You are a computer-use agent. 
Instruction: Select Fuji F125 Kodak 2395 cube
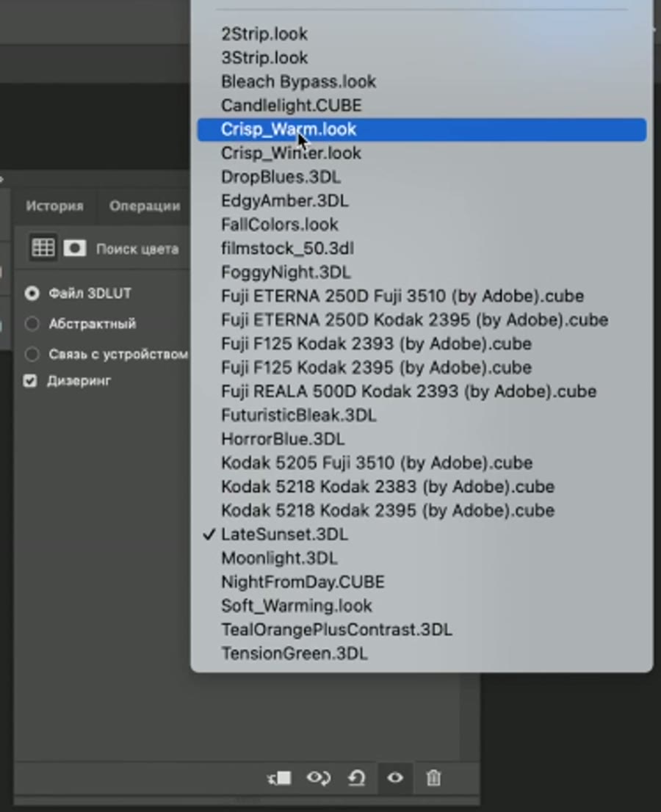[422, 368]
